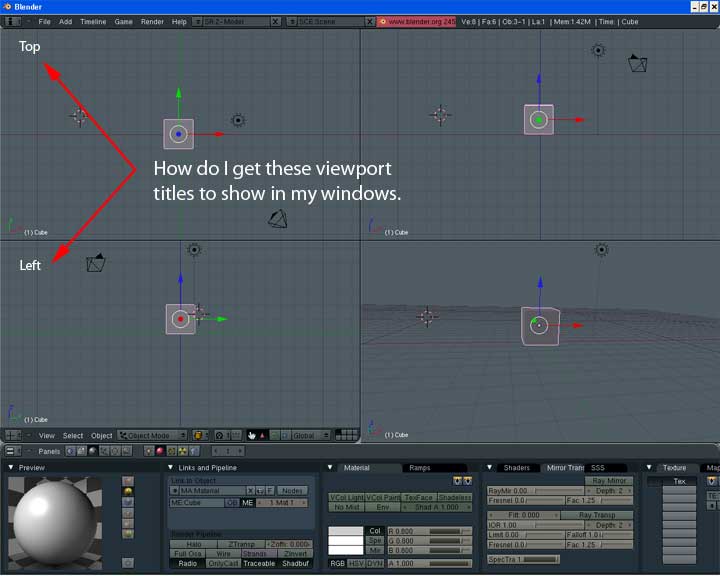Select the lamp object in the top-left viewport
Screen dimensions: 720x576
(x=238, y=120)
